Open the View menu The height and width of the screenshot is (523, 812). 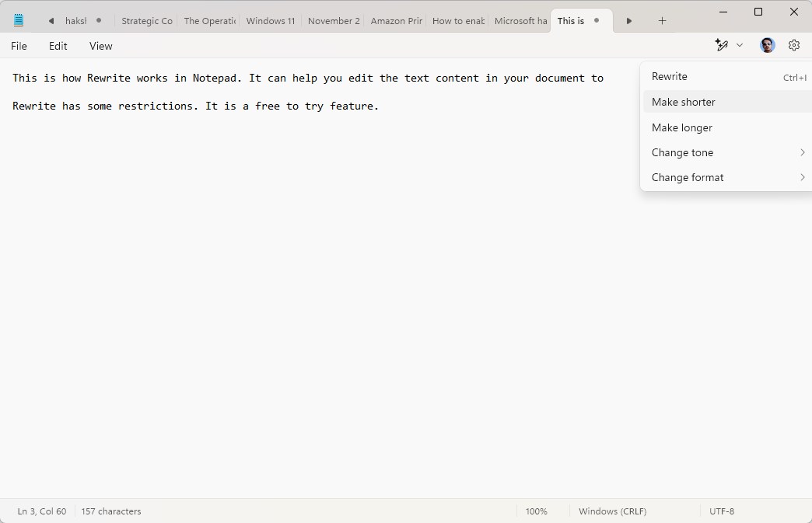pos(100,46)
